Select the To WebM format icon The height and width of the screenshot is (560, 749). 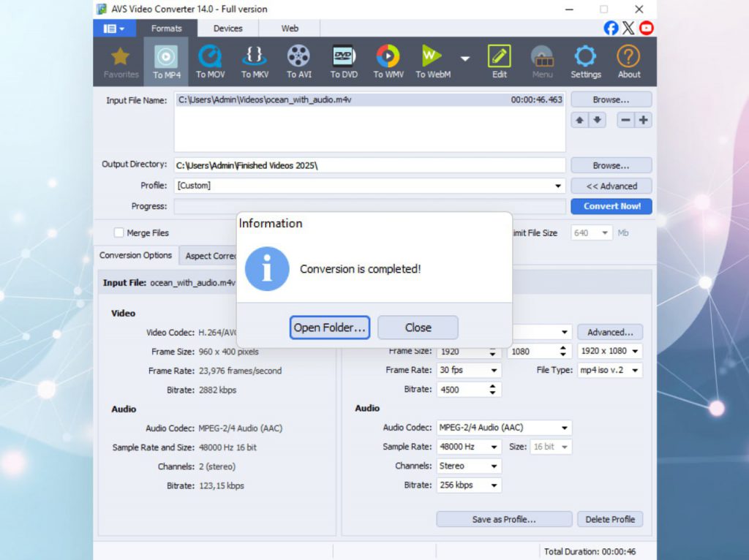(432, 61)
